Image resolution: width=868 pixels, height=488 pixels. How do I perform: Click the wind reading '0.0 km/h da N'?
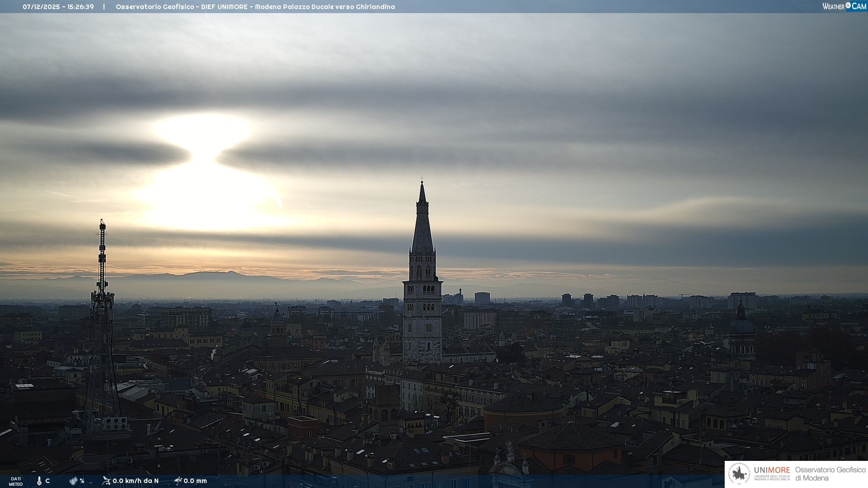[x=136, y=481]
